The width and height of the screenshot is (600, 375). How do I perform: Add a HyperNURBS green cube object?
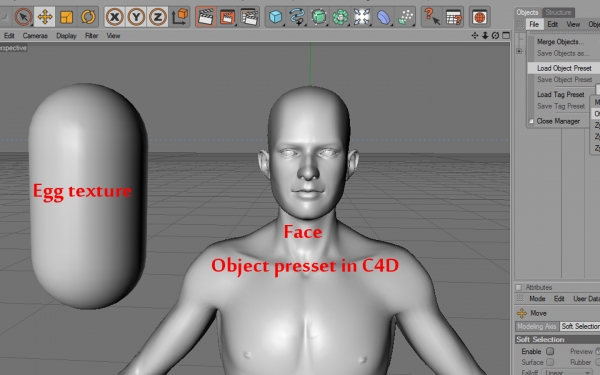point(318,17)
